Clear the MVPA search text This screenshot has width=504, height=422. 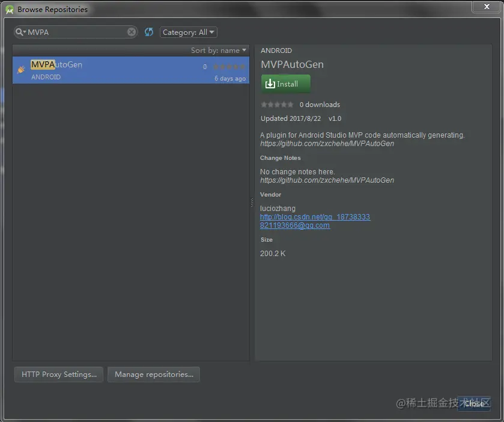[132, 32]
